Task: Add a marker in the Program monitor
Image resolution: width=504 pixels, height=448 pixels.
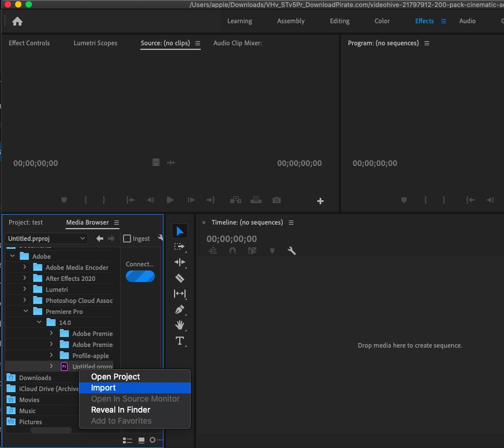Action: [x=404, y=200]
